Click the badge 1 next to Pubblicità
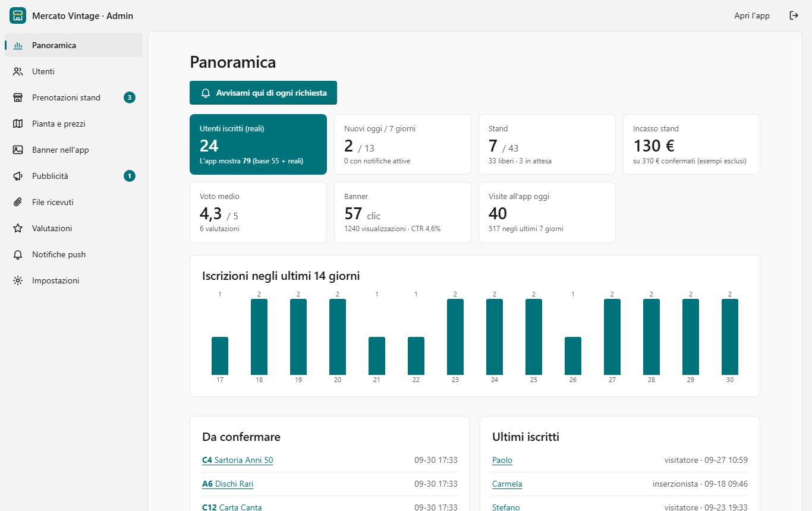Viewport: 812px width, 511px height. [130, 176]
